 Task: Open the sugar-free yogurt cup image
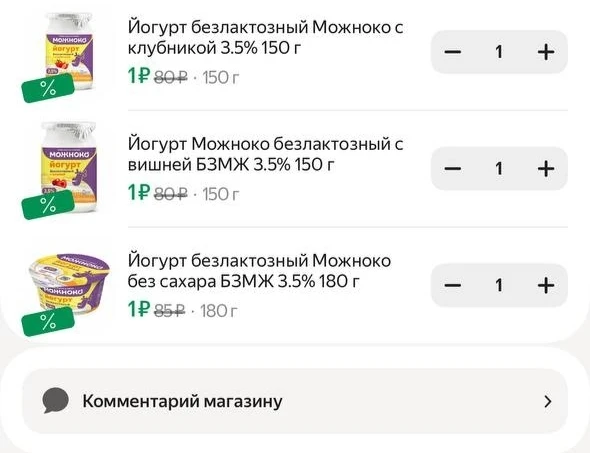click(x=69, y=284)
